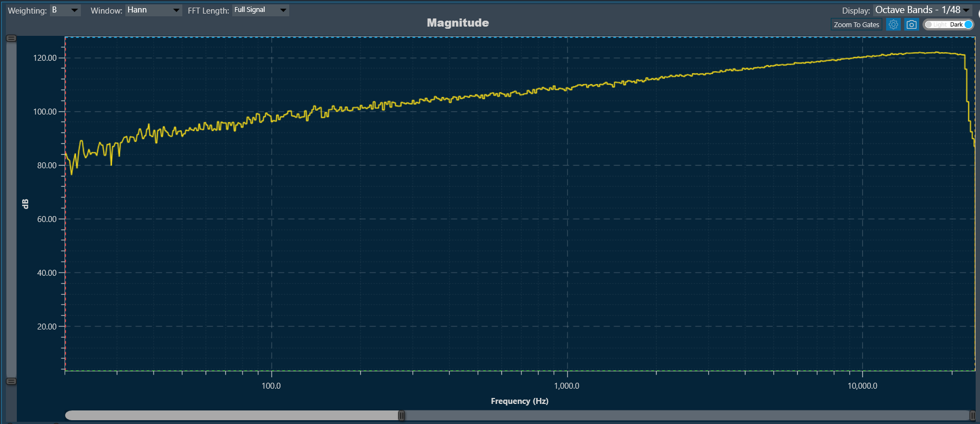Viewport: 980px width, 424px height.
Task: Open the FFT Length dropdown
Action: click(x=260, y=10)
